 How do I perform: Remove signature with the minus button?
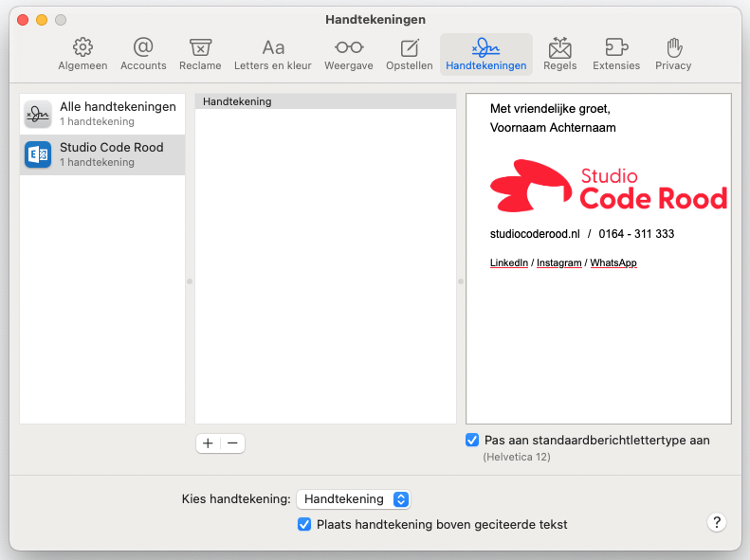pos(232,443)
